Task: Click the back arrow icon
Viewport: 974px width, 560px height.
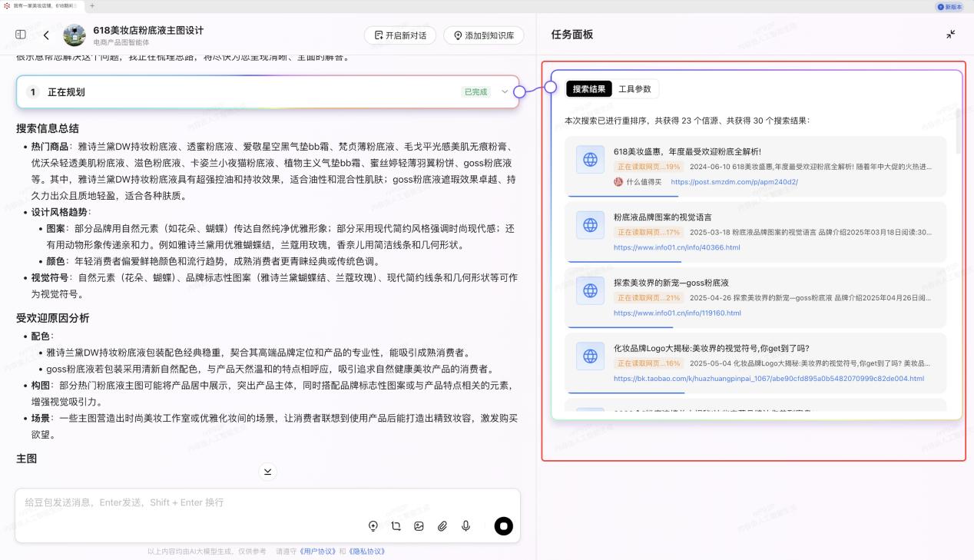Action: point(46,35)
